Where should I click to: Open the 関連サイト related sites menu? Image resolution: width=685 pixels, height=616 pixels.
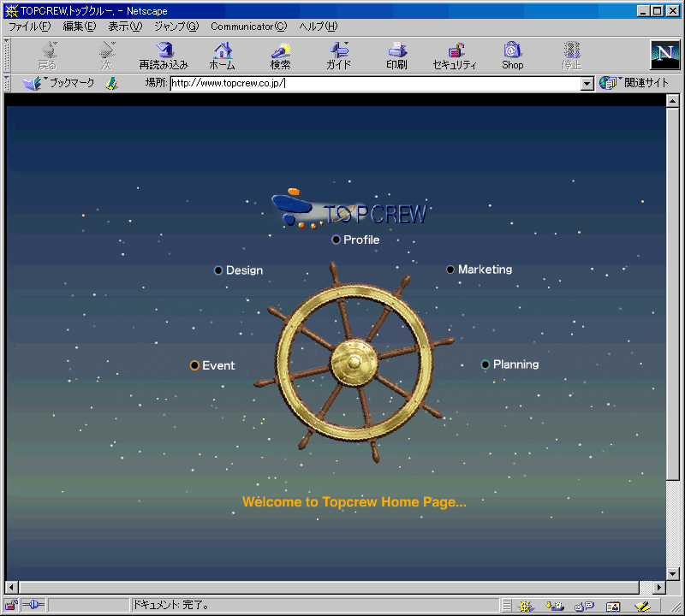pyautogui.click(x=634, y=83)
